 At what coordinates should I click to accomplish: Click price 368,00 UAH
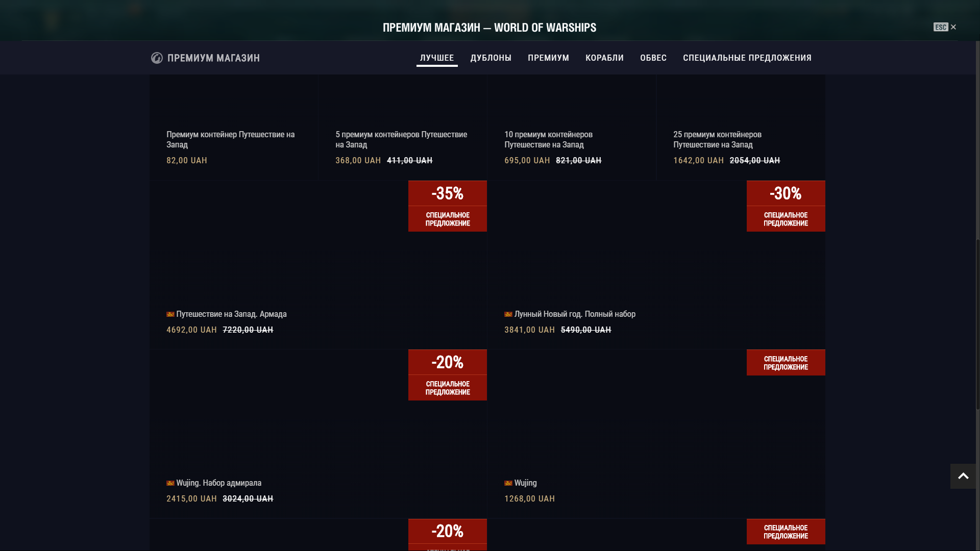coord(358,160)
